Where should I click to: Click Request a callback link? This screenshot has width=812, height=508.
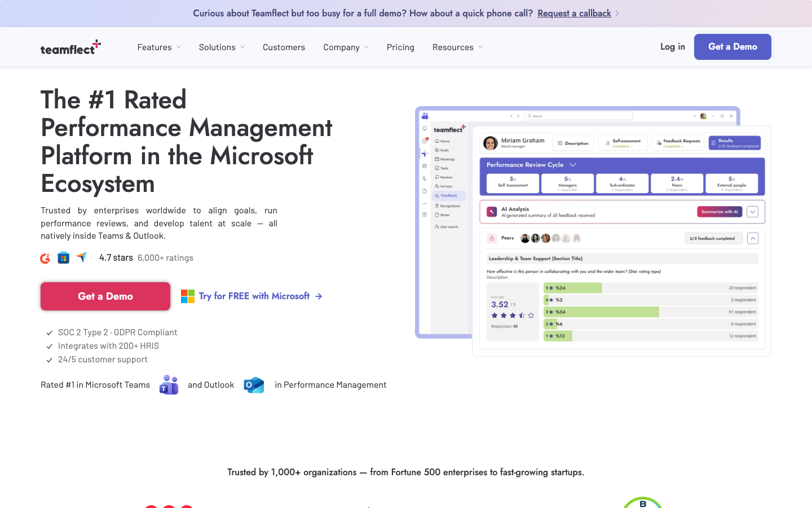574,13
